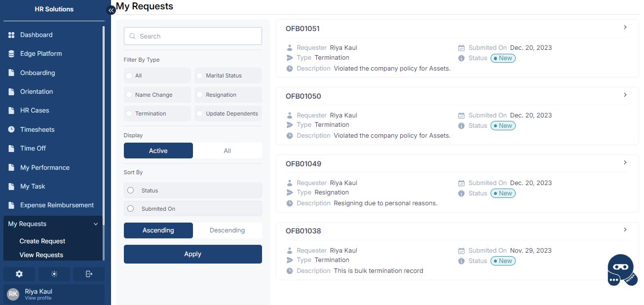
Task: Switch Display to Active
Action: [158, 151]
